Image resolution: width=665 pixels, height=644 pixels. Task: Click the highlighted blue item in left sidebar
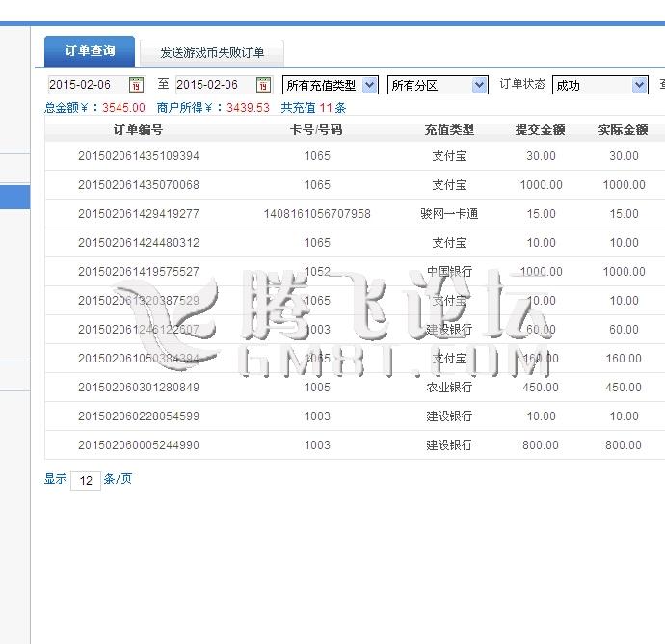pyautogui.click(x=14, y=197)
